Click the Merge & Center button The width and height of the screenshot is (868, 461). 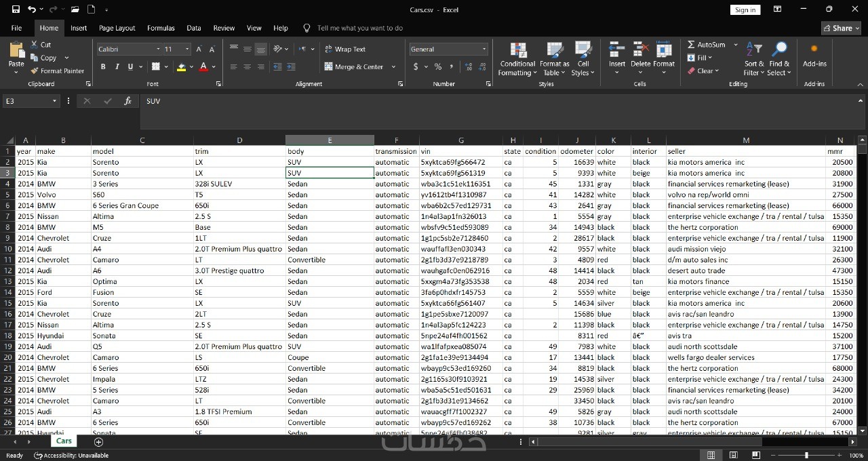[x=358, y=67]
